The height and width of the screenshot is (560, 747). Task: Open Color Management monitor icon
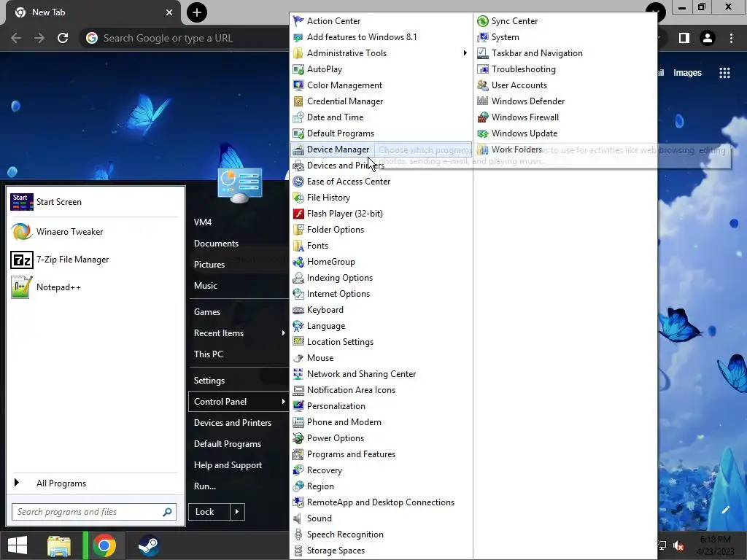coord(298,85)
